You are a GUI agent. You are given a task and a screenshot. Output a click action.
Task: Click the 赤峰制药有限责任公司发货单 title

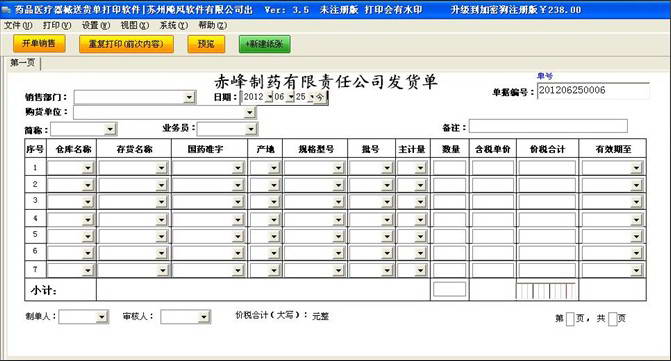[x=326, y=81]
